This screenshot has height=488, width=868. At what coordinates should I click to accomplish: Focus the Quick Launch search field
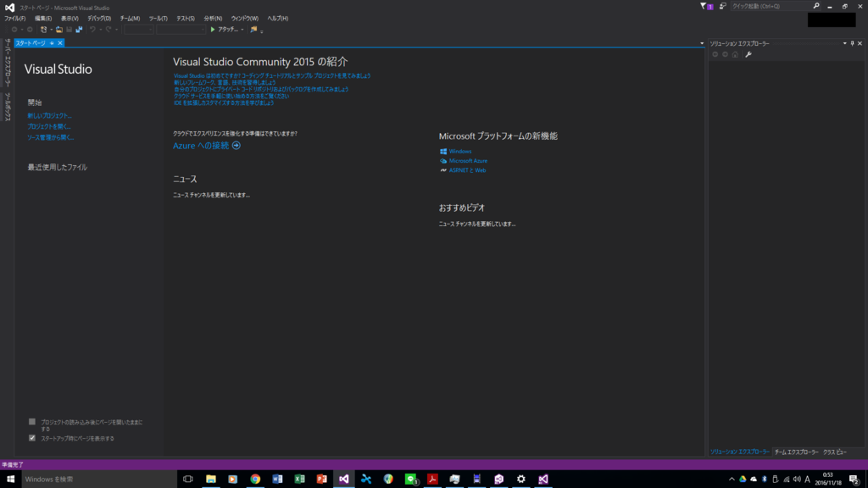point(771,6)
